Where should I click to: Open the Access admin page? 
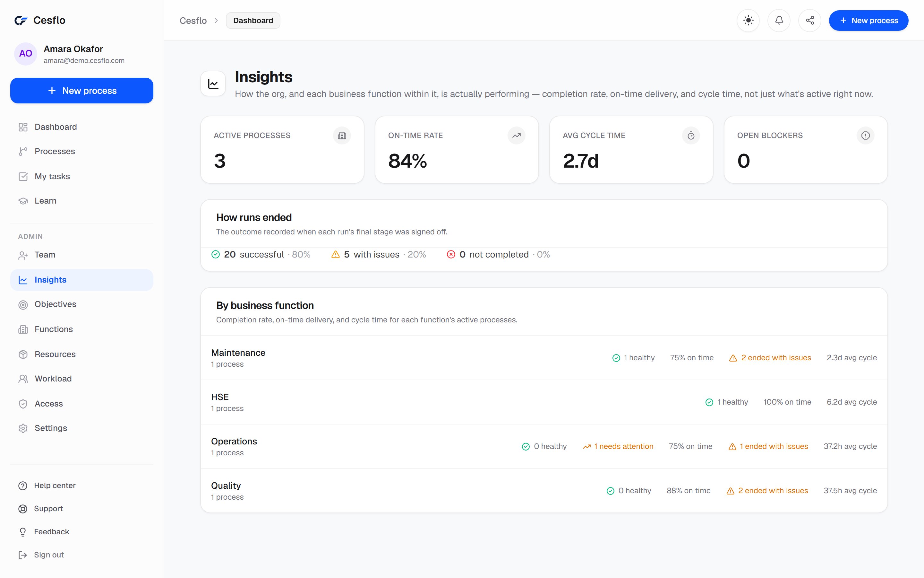(82, 404)
